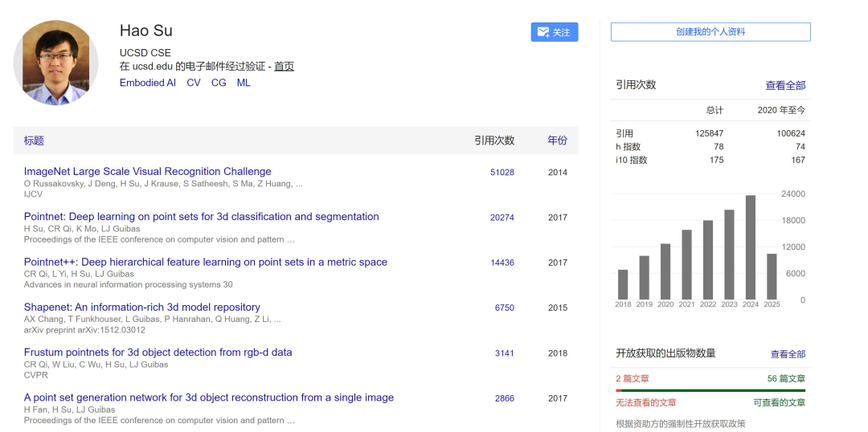Open Hao Su's profile photo
868x432 pixels.
pyautogui.click(x=56, y=63)
